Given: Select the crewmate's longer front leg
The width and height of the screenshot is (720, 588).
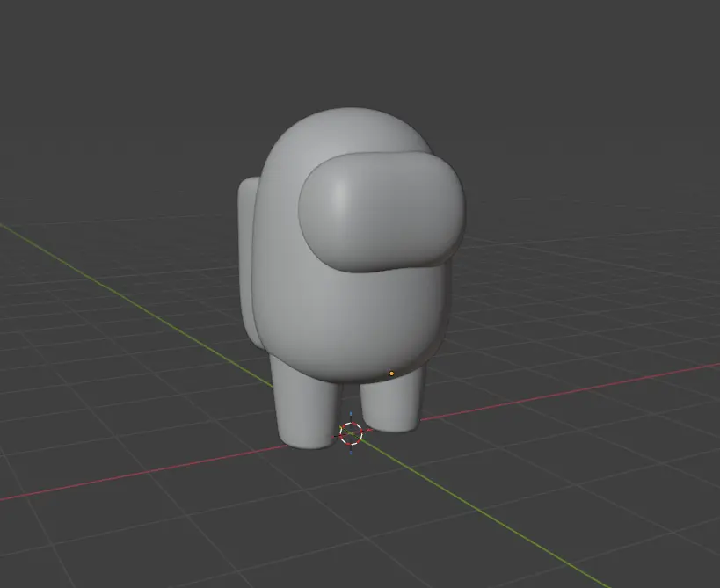Looking at the screenshot, I should pyautogui.click(x=306, y=404).
